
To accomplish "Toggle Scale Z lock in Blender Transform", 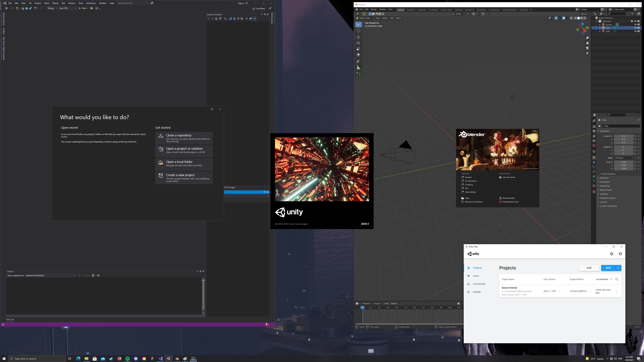I will click(635, 169).
